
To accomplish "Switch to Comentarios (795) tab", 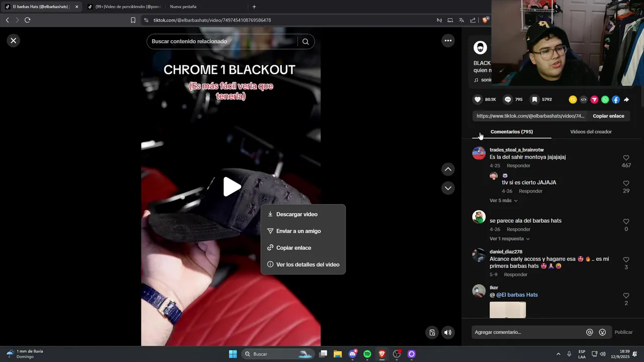I will click(x=512, y=132).
